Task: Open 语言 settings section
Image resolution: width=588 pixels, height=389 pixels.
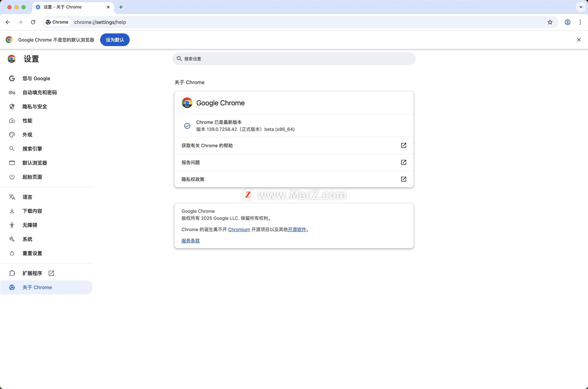Action: (x=46, y=197)
